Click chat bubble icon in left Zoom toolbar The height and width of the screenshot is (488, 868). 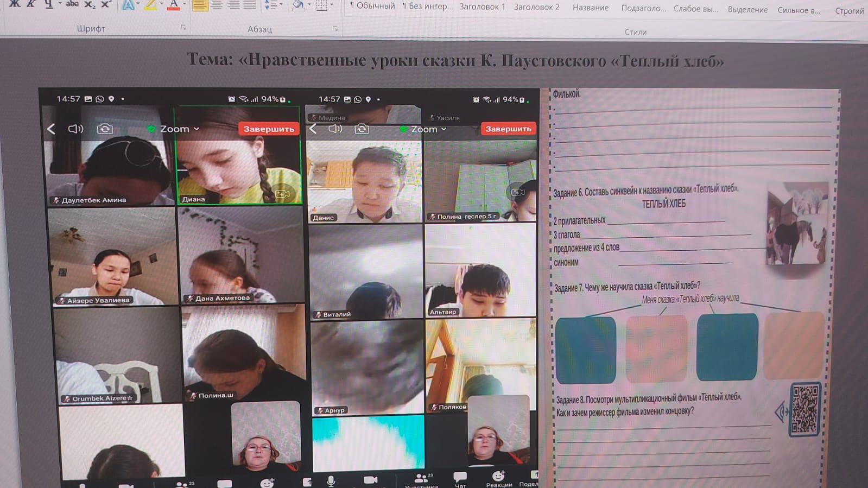coord(225,484)
